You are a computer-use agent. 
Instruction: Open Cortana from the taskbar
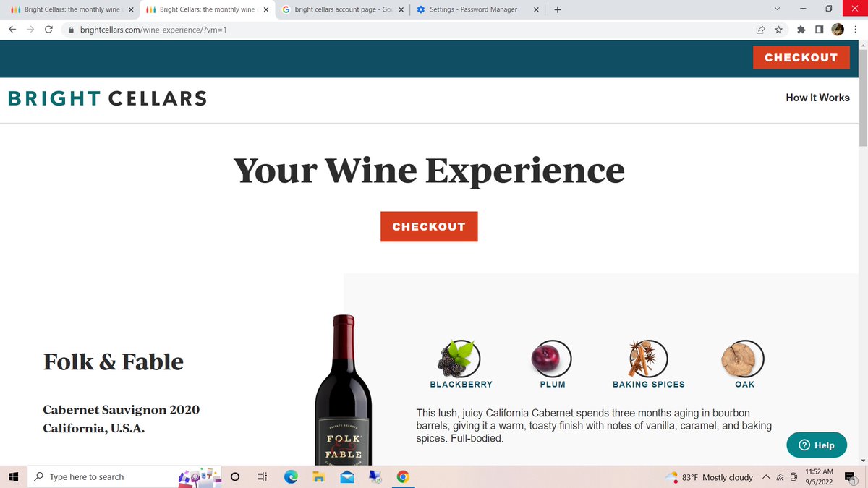[234, 477]
